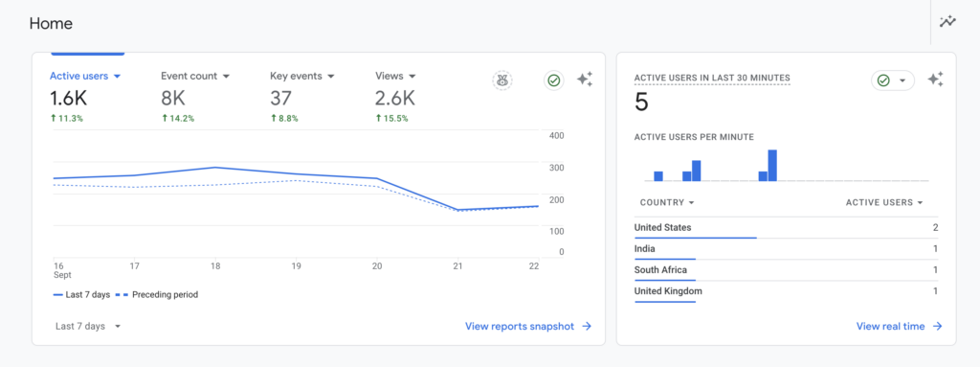Open the Insights sparkline icon at top right
The height and width of the screenshot is (367, 980).
[x=948, y=22]
